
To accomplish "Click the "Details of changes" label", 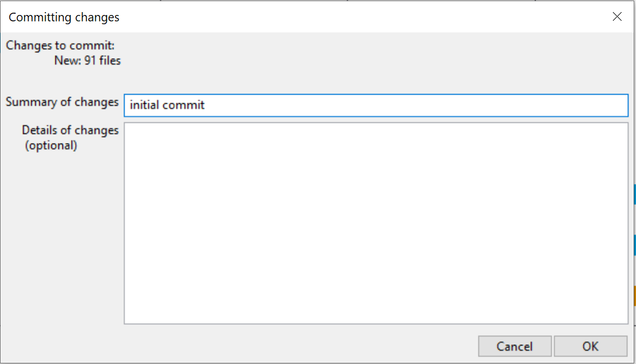I will 70,130.
